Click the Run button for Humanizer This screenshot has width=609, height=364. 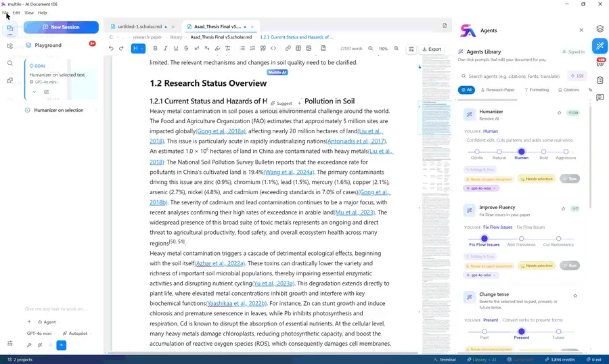click(570, 179)
